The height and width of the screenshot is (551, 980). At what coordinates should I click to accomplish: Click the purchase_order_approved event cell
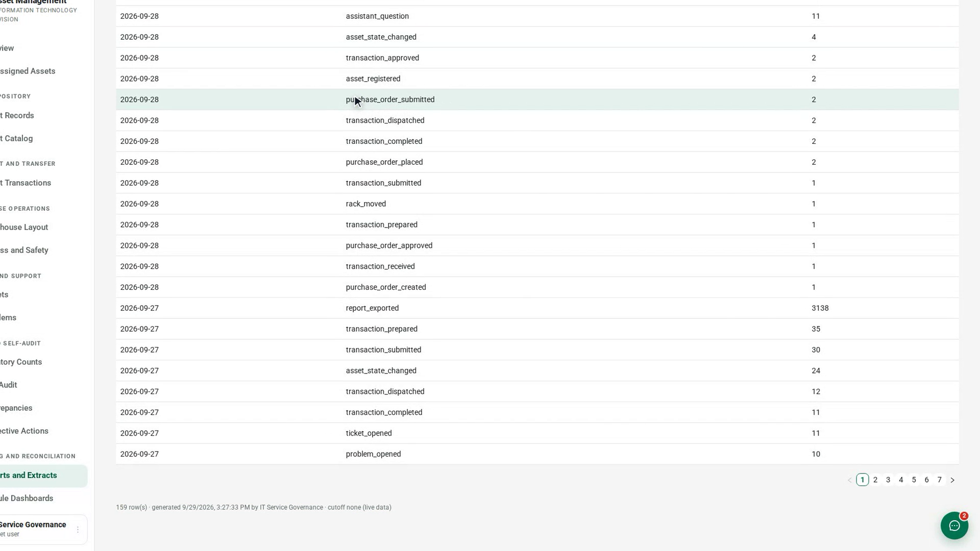[389, 246]
